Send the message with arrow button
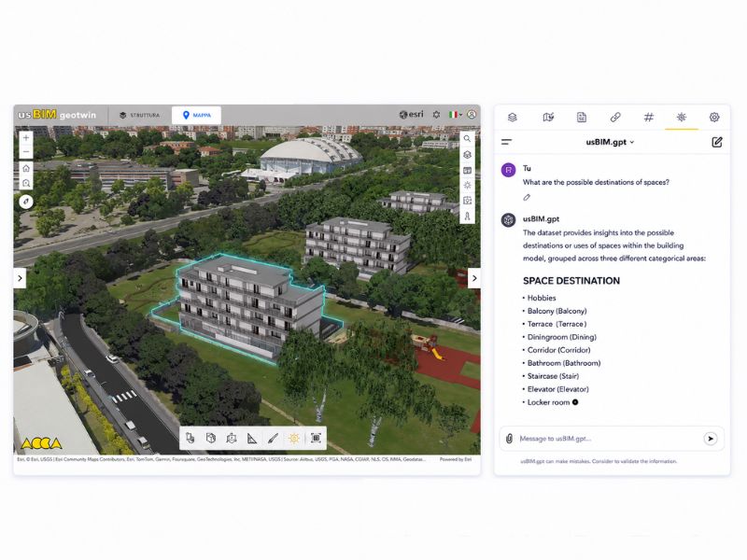This screenshot has height=560, width=747. pos(711,439)
